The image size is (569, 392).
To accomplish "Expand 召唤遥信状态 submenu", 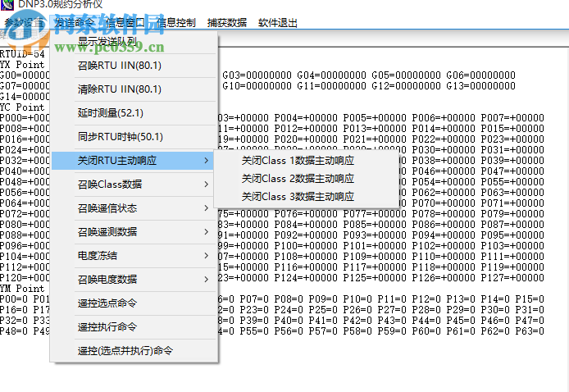I will click(134, 208).
